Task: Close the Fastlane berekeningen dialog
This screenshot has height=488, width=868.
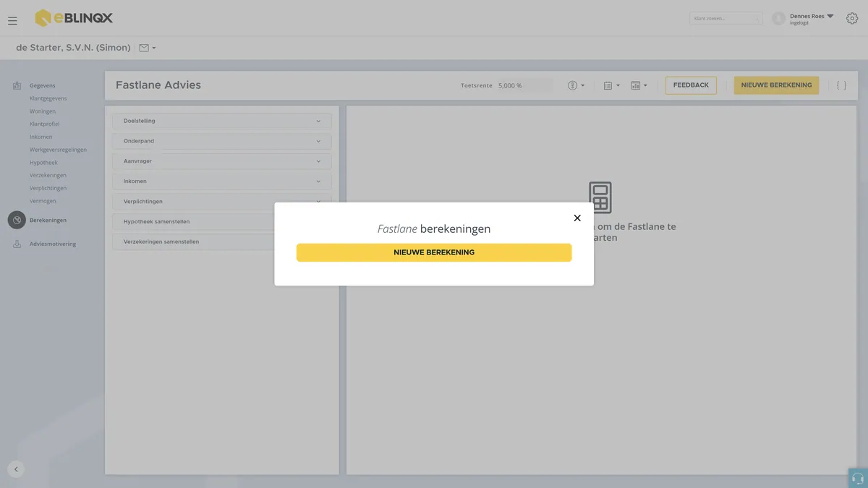Action: coord(577,218)
